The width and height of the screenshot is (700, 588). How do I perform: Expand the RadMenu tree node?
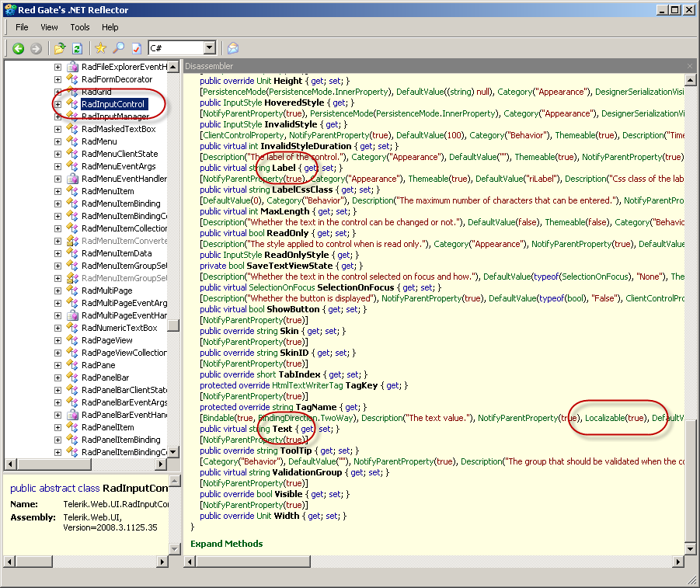57,141
